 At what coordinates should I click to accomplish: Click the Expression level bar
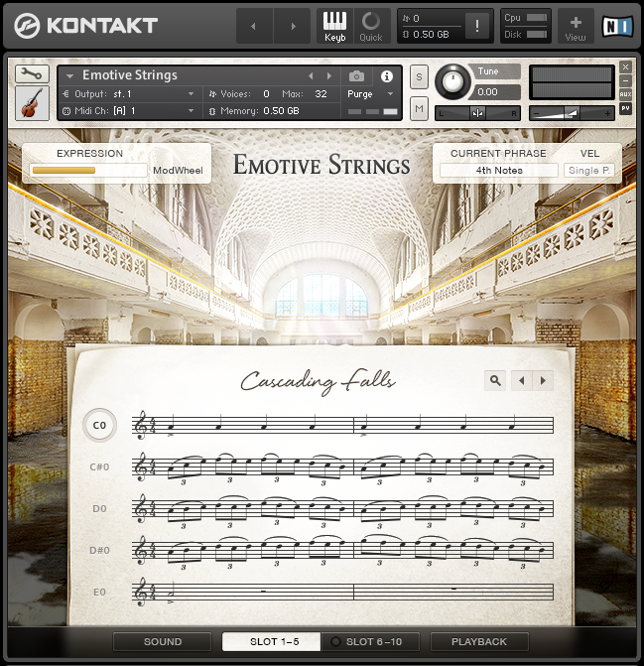(88, 171)
